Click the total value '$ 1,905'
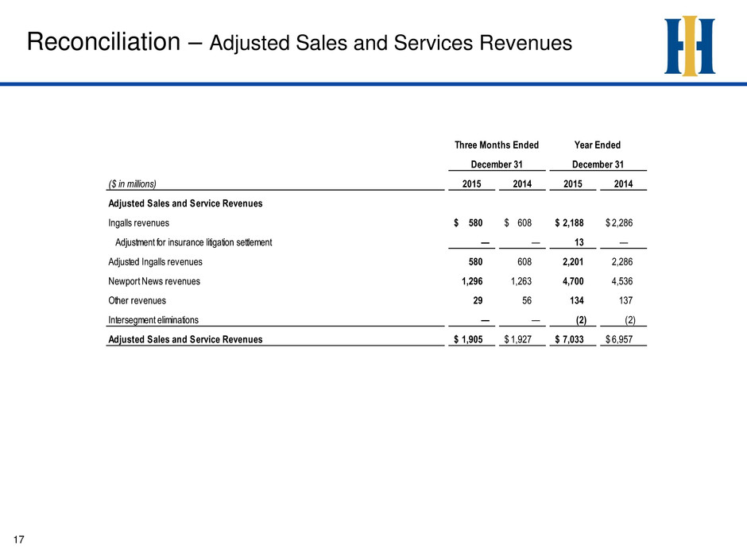Viewport: 747px width, 560px height. tap(468, 339)
